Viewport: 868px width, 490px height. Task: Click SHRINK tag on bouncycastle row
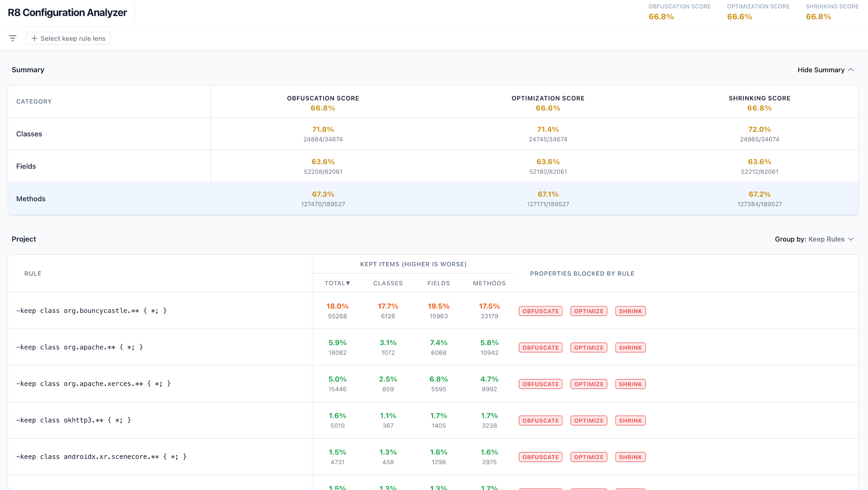point(630,311)
